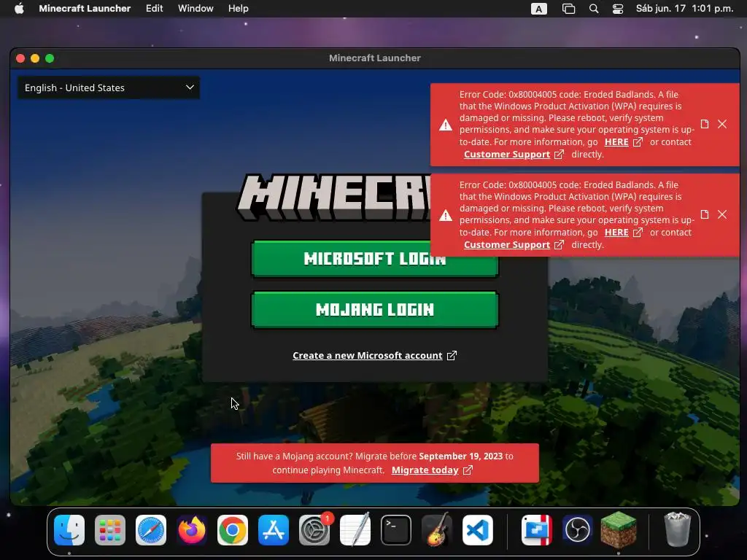Screen dimensions: 747x560
Task: Open the Window menu
Action: pos(196,9)
